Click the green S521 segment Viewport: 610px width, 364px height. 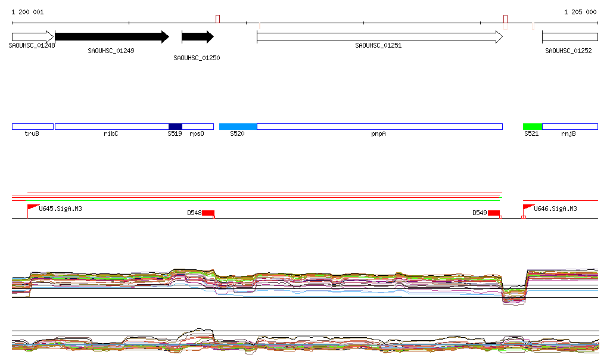(533, 126)
